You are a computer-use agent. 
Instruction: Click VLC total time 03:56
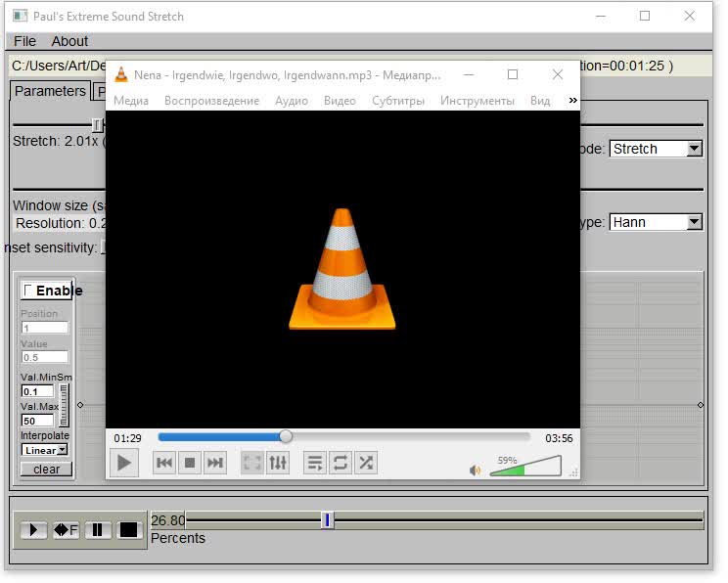tap(559, 438)
